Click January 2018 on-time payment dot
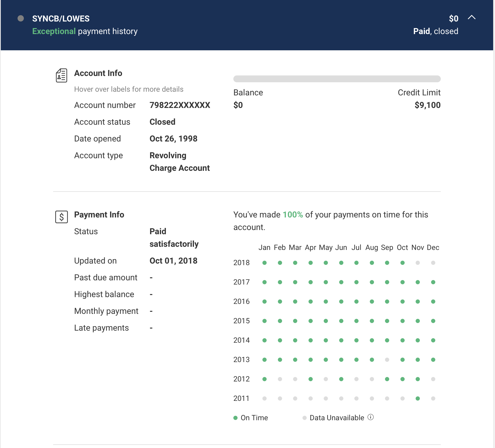This screenshot has height=448, width=495. [265, 263]
